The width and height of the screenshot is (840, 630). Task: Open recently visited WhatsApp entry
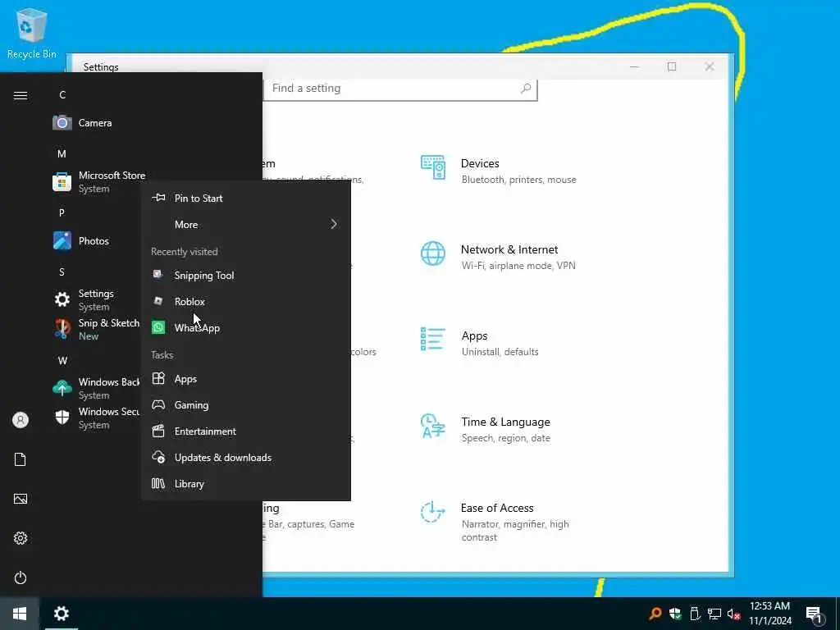pos(246,328)
